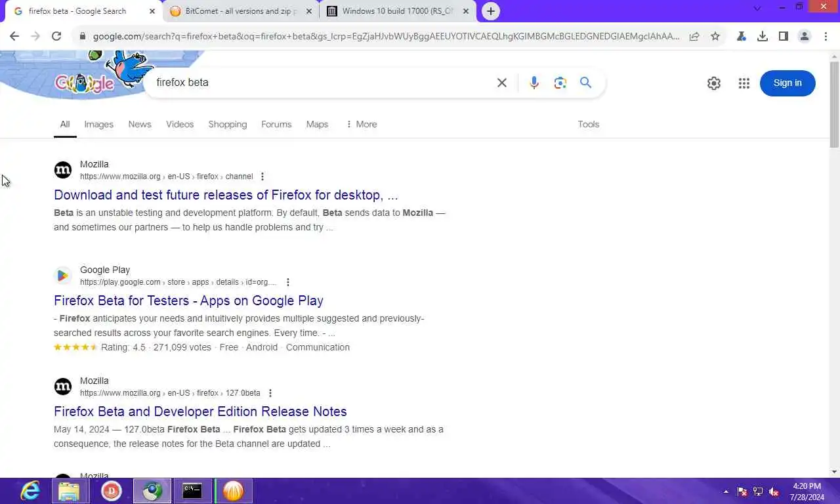Click the play.google.com breadcrumb URL
840x504 pixels.
click(x=178, y=282)
